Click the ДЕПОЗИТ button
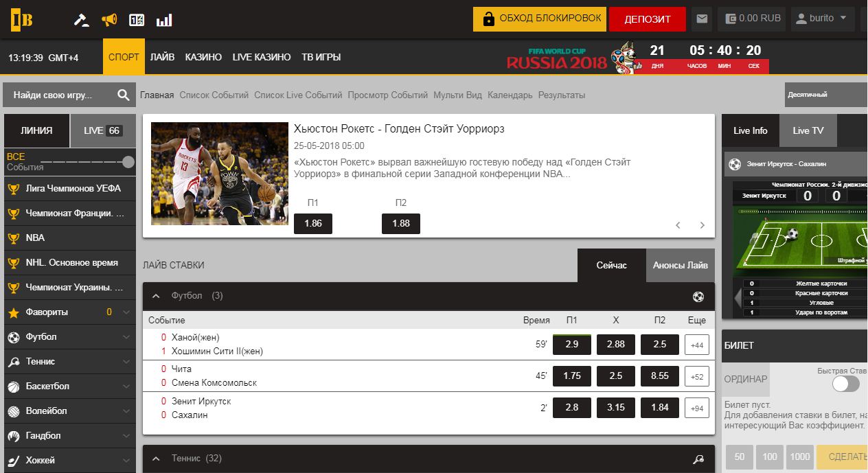The image size is (868, 473). click(647, 19)
